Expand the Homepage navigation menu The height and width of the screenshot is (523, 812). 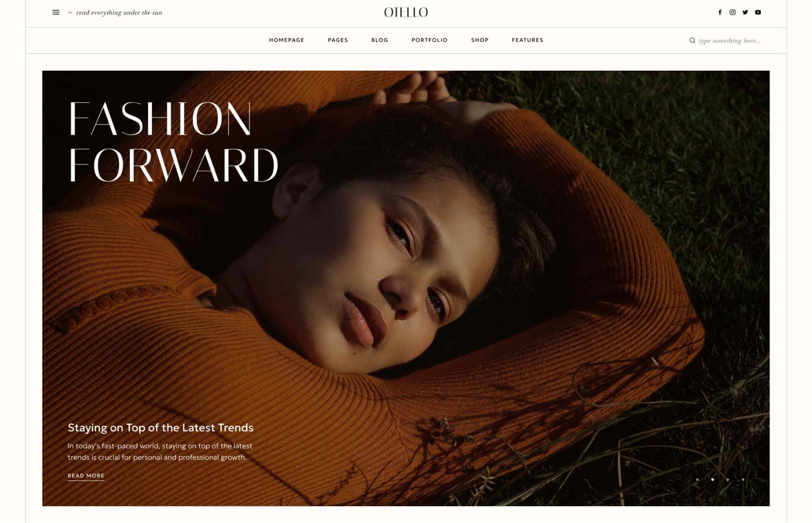point(287,40)
